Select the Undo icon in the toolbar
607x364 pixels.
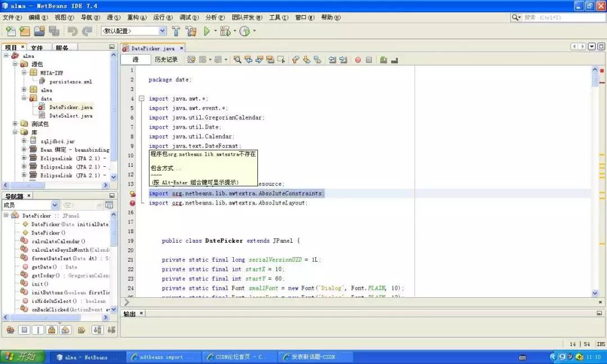click(x=72, y=31)
